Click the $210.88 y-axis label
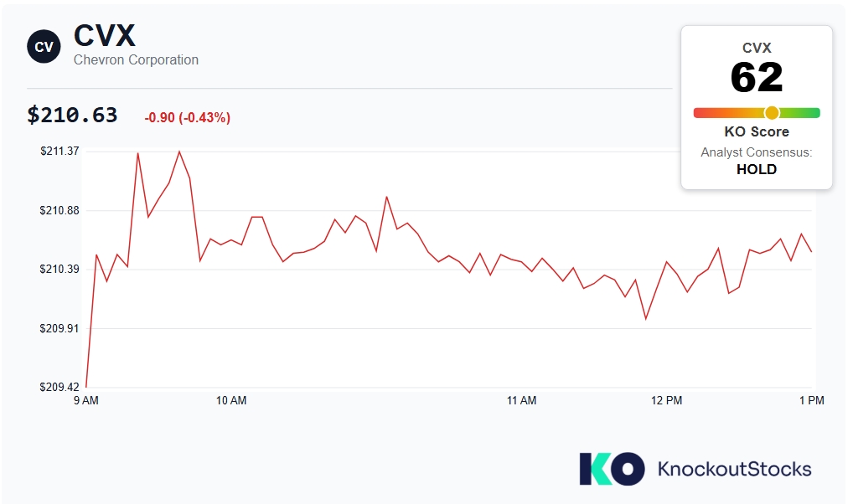 59,210
